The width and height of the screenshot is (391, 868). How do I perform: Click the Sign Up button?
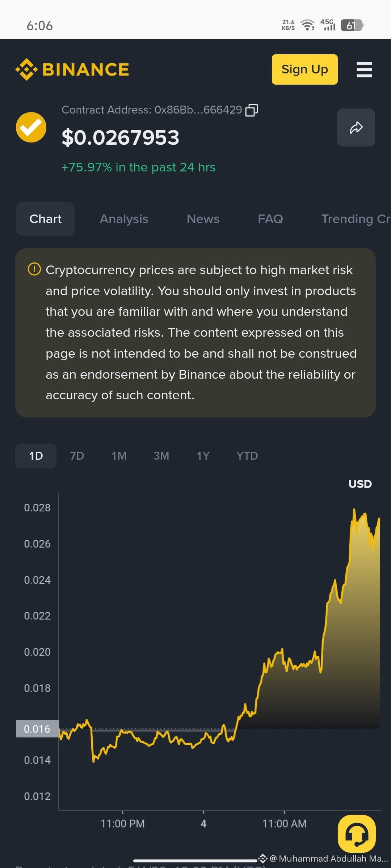tap(305, 69)
